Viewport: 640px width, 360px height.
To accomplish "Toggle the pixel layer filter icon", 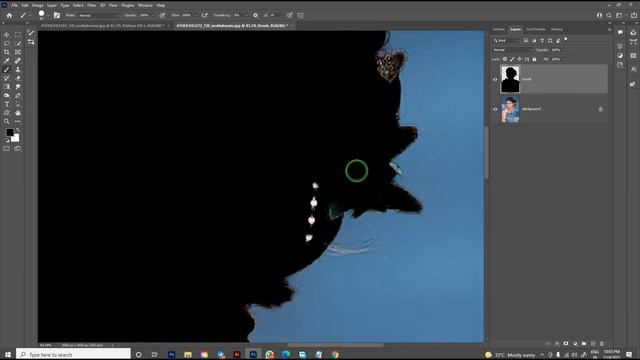I will [x=526, y=40].
